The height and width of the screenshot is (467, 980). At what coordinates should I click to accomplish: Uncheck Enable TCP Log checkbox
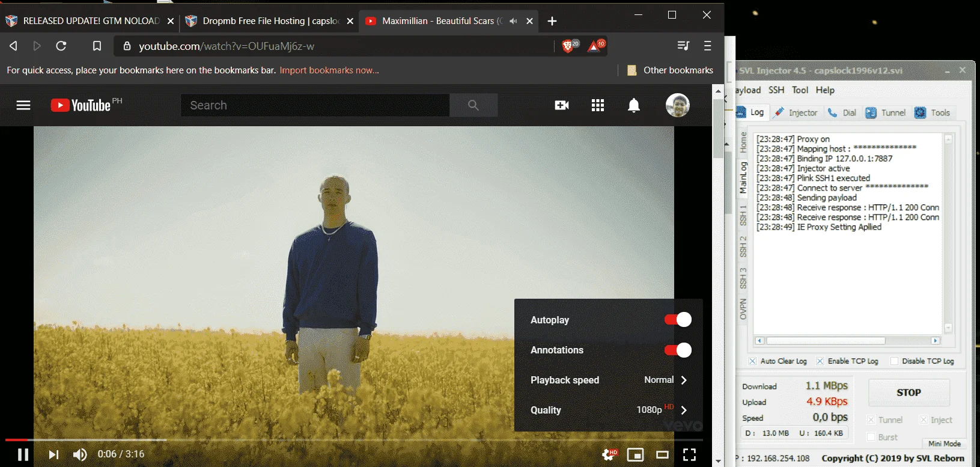[x=820, y=361]
